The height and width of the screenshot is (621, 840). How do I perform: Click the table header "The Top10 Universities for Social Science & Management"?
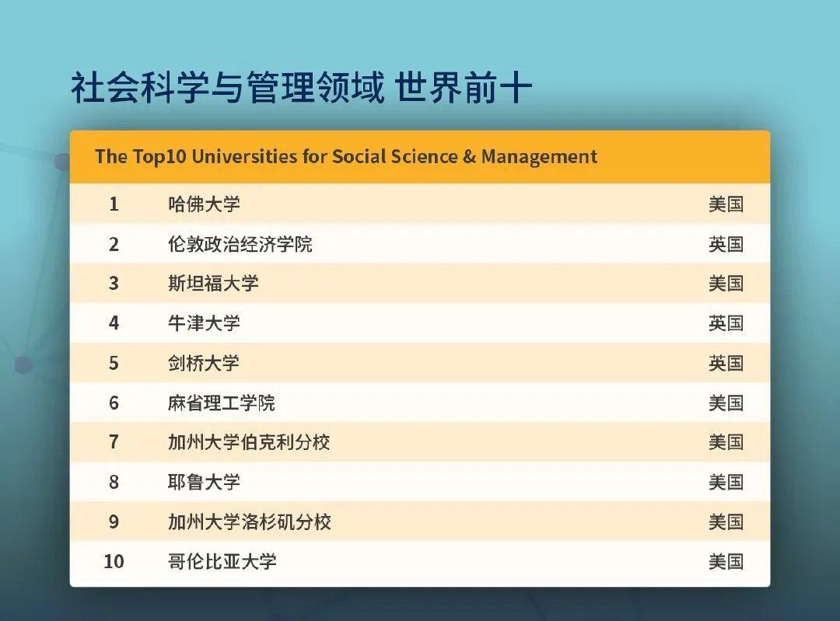[346, 156]
